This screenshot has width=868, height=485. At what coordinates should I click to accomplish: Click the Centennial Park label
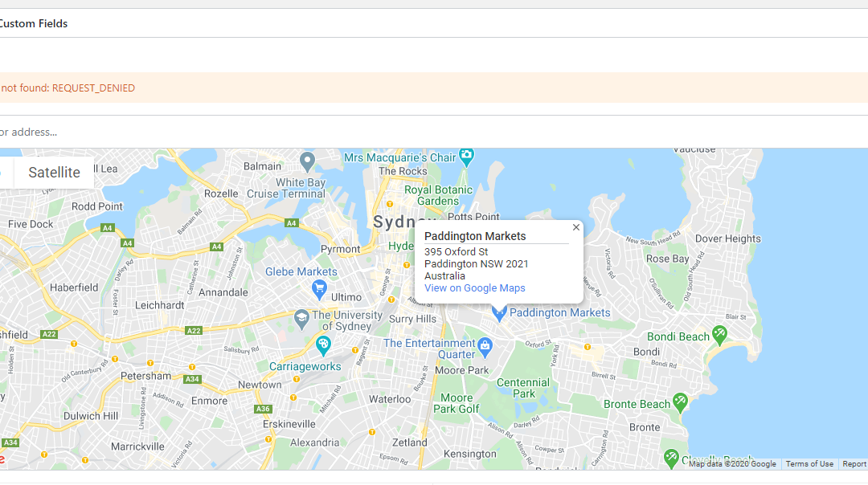tap(523, 388)
